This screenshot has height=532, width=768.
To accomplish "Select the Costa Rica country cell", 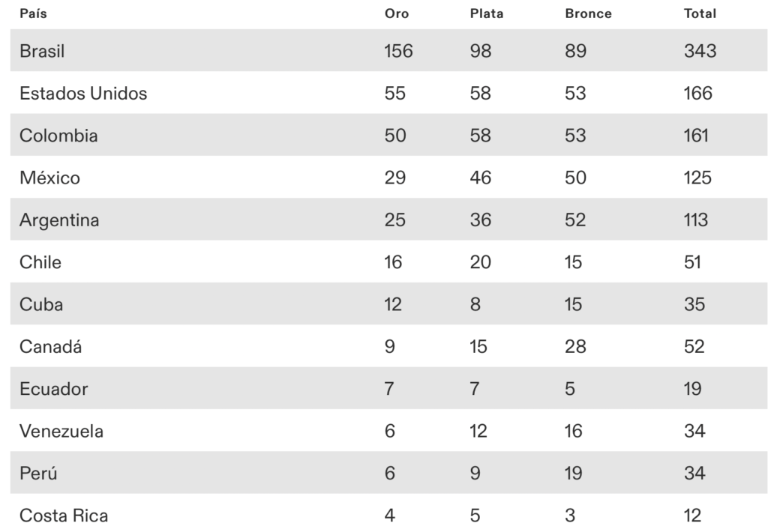I will (x=64, y=516).
